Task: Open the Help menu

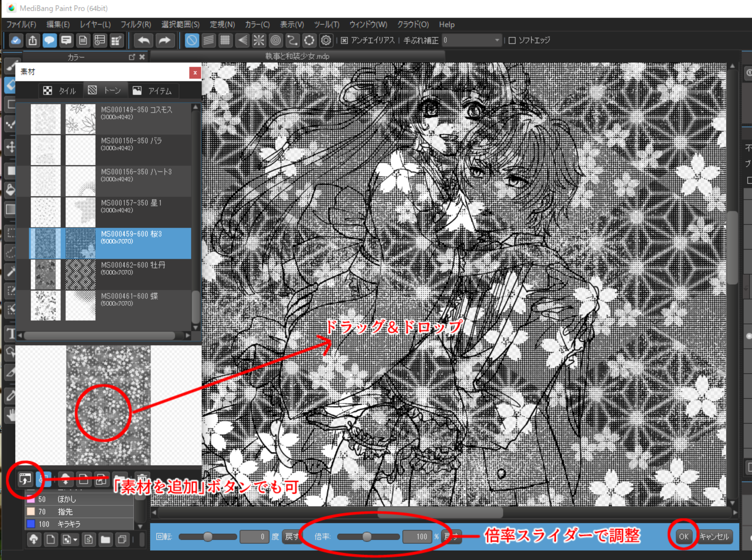Action: pos(447,24)
